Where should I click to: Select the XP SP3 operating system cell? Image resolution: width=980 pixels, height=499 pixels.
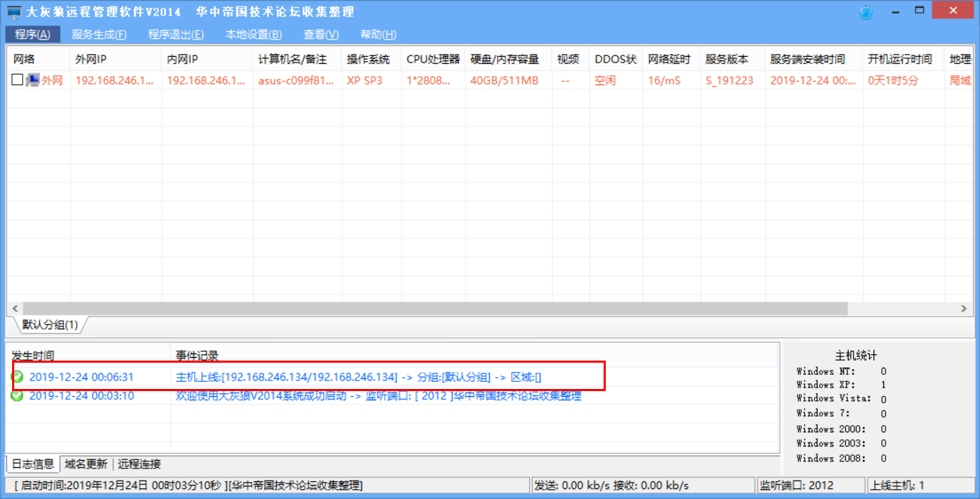click(x=364, y=80)
